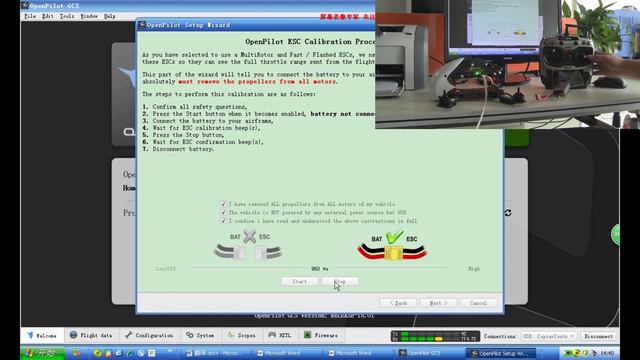The width and height of the screenshot is (640, 360).
Task: Open the File menu
Action: (x=30, y=16)
